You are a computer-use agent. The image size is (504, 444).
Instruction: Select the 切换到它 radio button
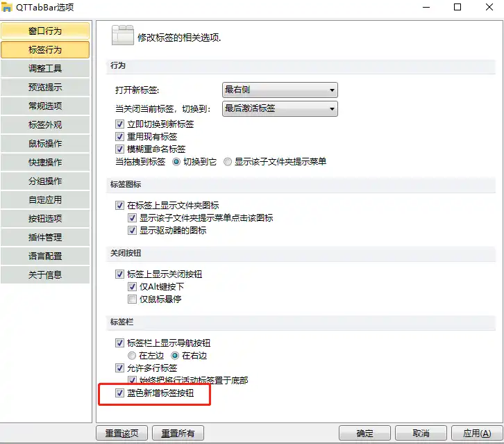click(x=176, y=161)
